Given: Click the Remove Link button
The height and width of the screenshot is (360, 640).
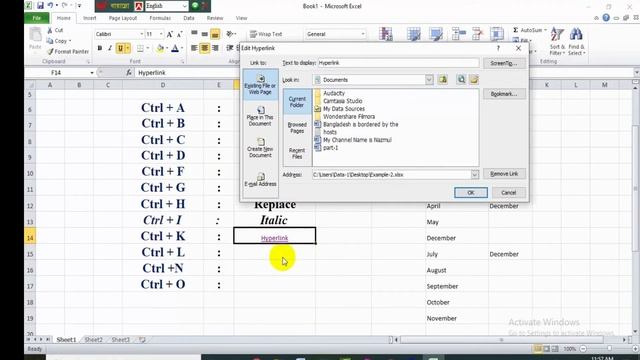Looking at the screenshot, I should (504, 174).
